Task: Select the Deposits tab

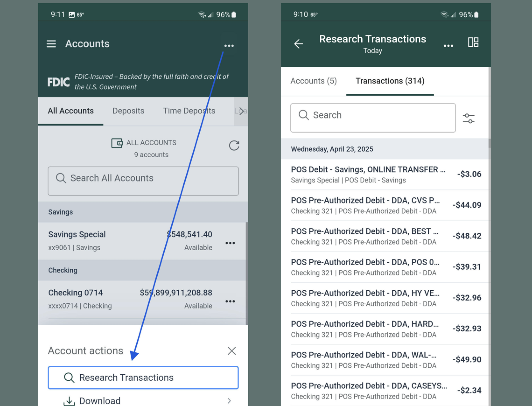Action: (x=128, y=111)
